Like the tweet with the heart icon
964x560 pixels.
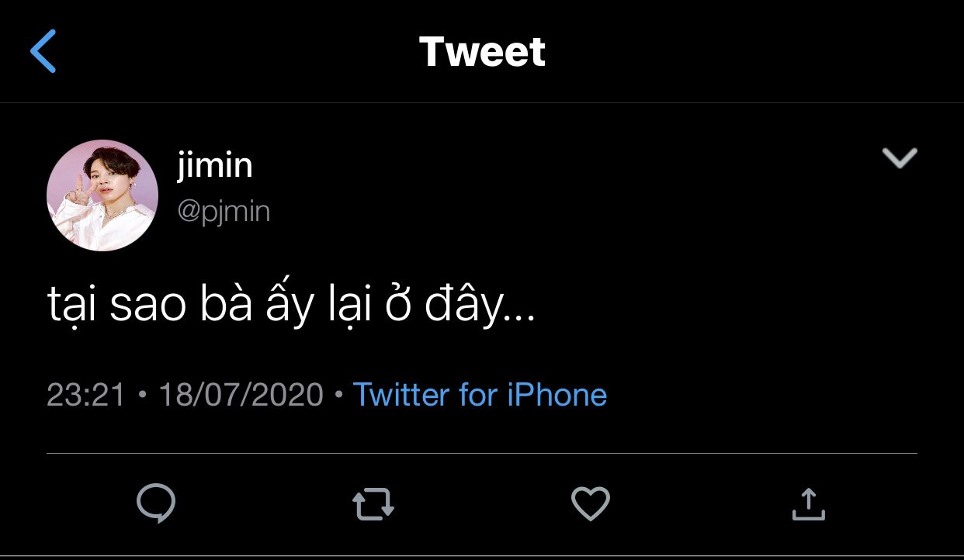pyautogui.click(x=591, y=504)
